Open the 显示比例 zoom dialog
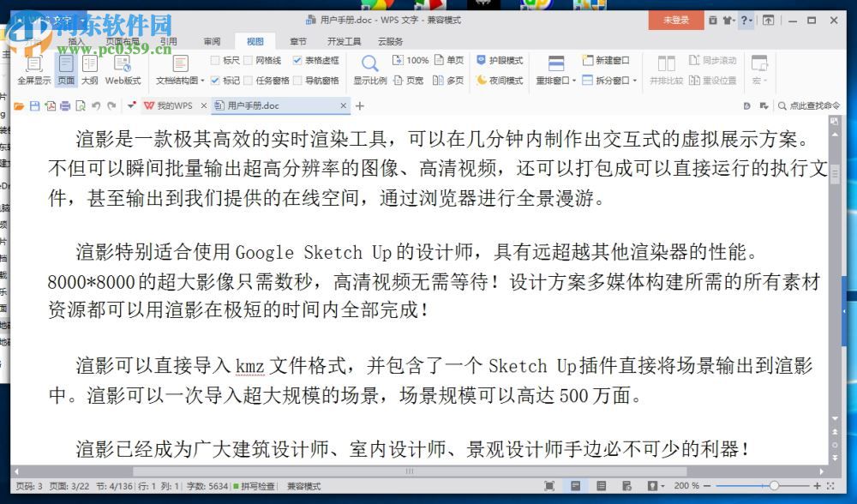857x504 pixels. click(x=369, y=69)
